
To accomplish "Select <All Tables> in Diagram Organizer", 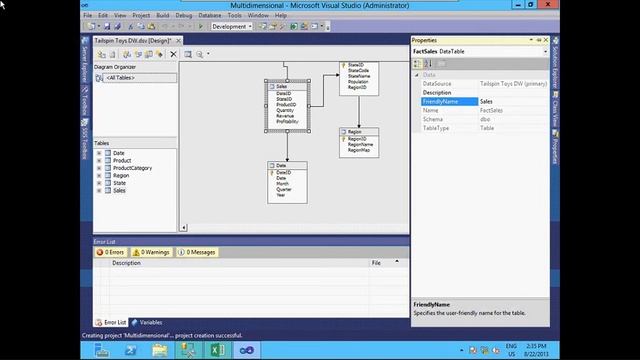I will pos(136,78).
